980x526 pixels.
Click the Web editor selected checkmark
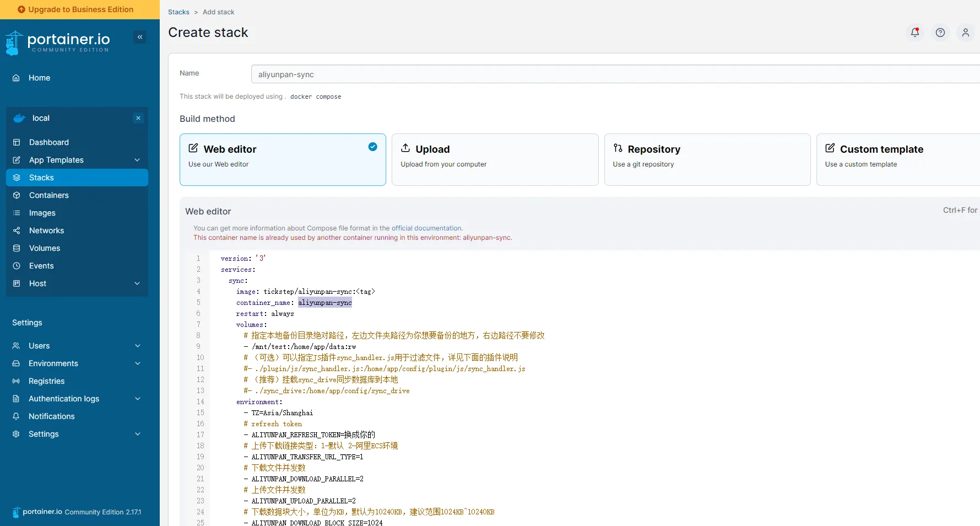tap(373, 147)
